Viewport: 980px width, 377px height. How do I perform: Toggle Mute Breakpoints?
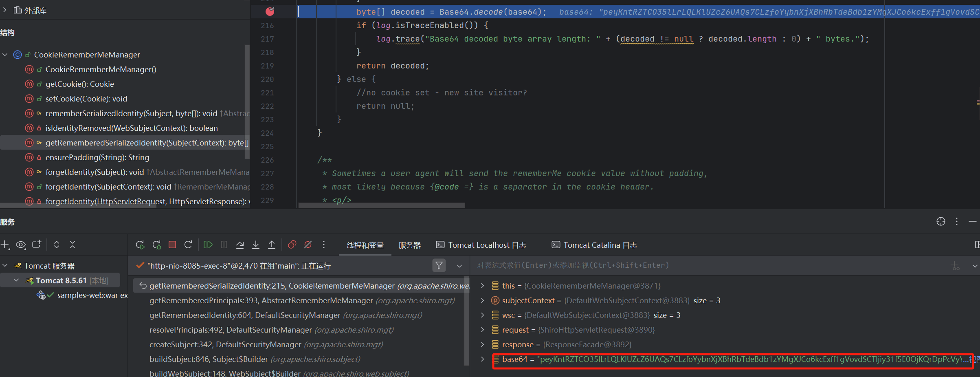tap(308, 245)
